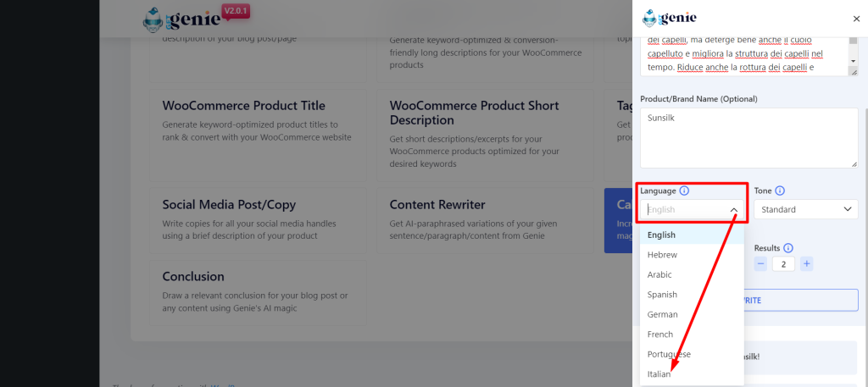The height and width of the screenshot is (387, 868).
Task: Open Content Rewriter template
Action: [x=485, y=220]
